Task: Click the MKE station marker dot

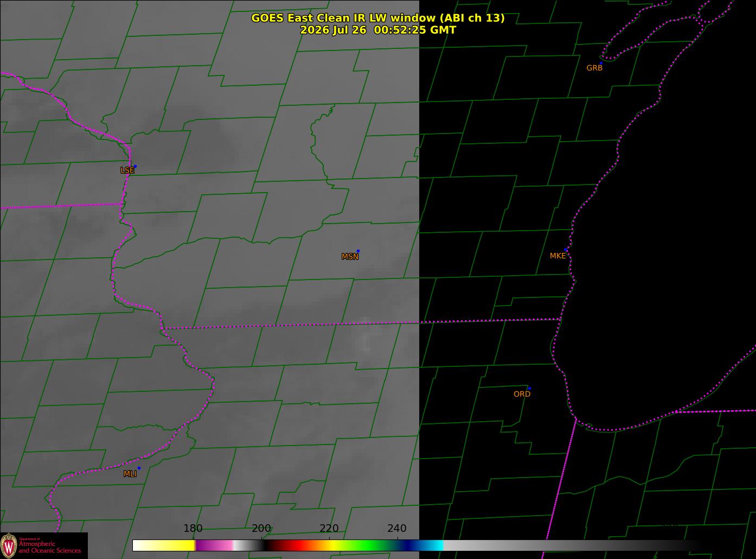Action: 566,250
